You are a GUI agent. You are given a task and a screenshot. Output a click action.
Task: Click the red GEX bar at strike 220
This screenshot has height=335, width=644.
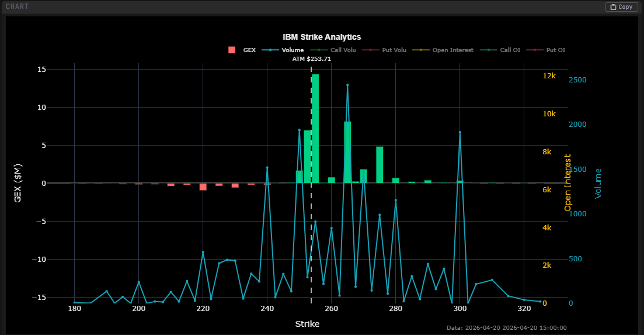point(203,187)
